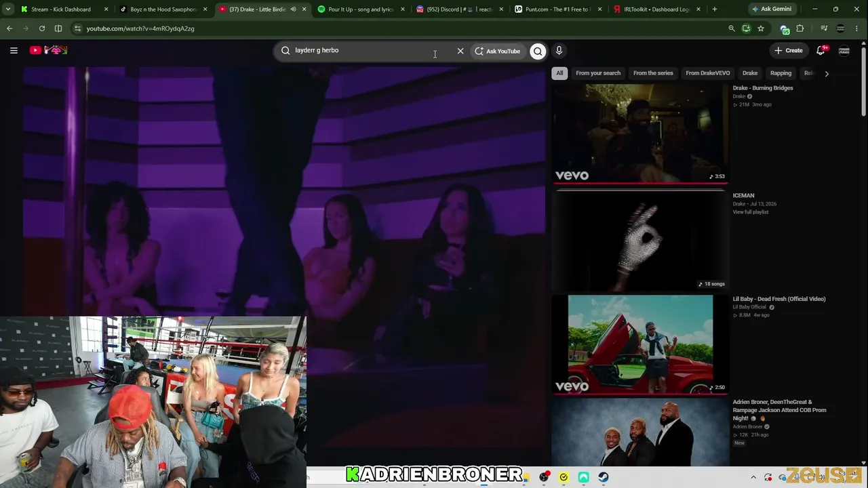Clear the YouTube search box text
The width and height of the screenshot is (868, 488).
click(460, 51)
